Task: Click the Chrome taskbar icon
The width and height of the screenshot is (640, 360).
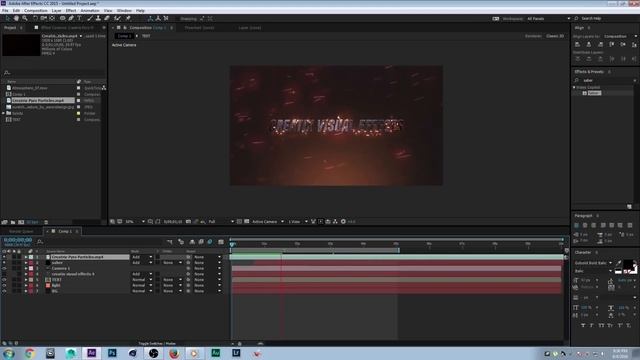Action: tap(29, 353)
